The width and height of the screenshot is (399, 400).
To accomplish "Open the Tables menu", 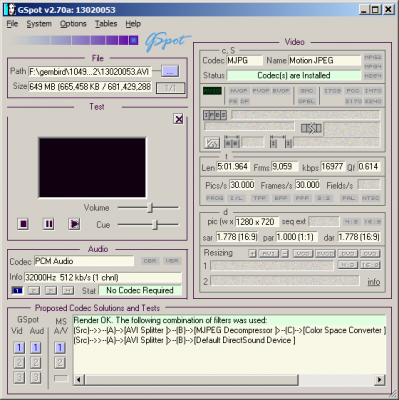I will click(106, 24).
